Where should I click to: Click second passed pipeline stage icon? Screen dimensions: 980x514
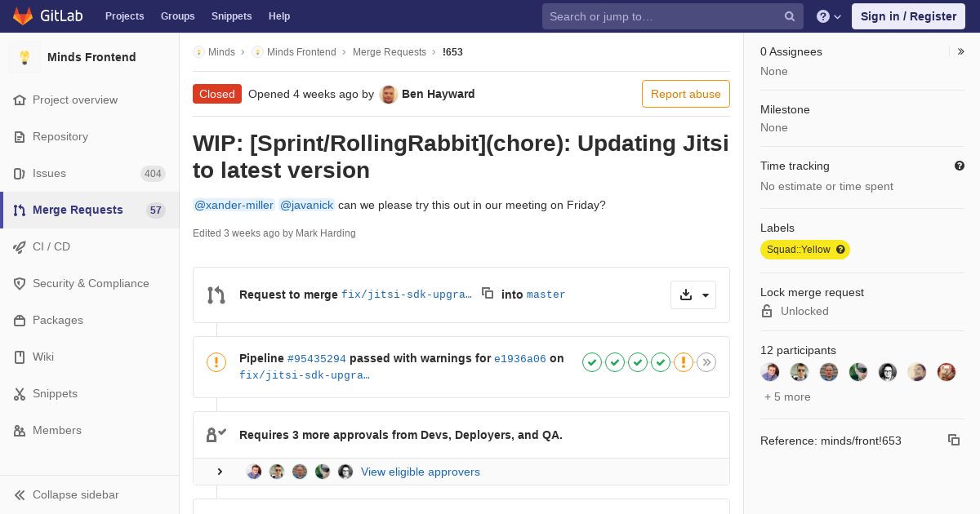[615, 362]
